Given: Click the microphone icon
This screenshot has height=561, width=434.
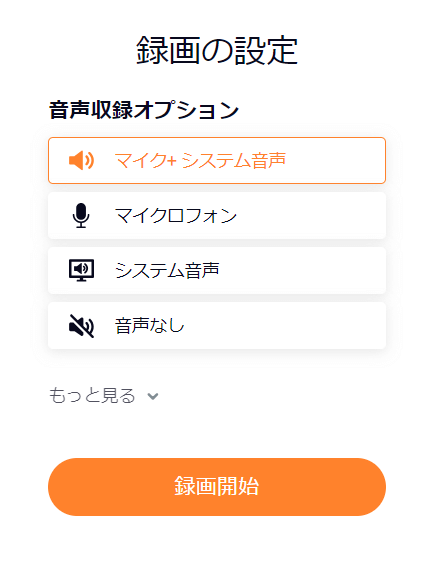Looking at the screenshot, I should click(81, 215).
